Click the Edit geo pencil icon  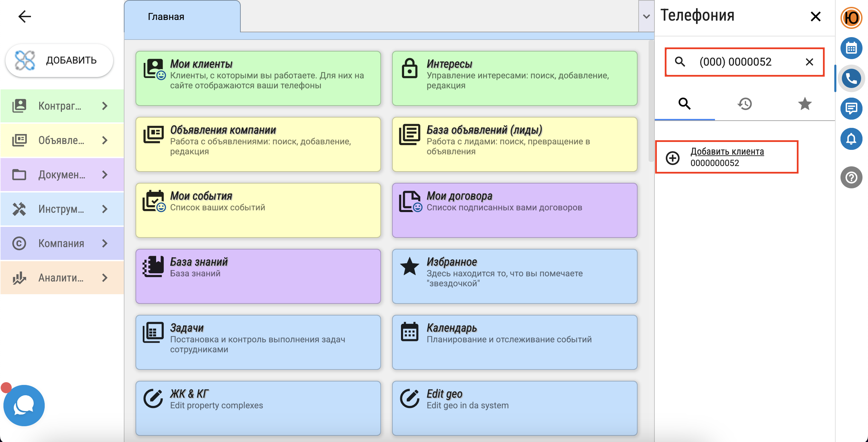coord(410,399)
